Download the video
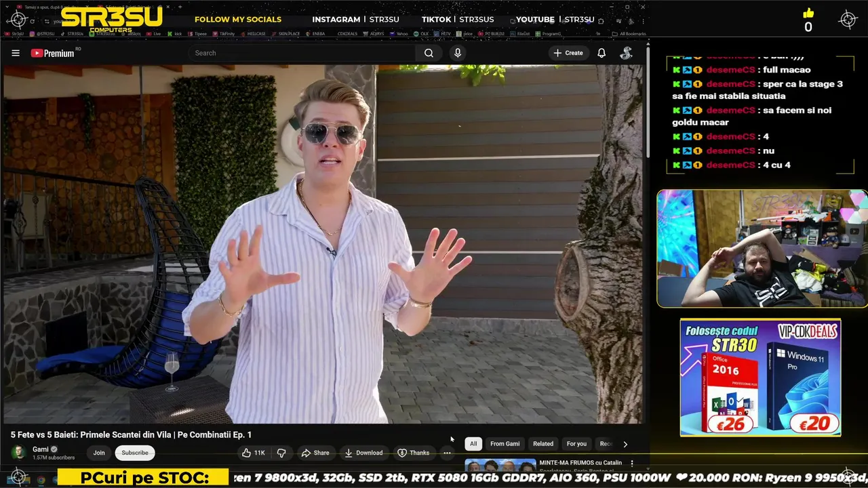 (x=363, y=453)
